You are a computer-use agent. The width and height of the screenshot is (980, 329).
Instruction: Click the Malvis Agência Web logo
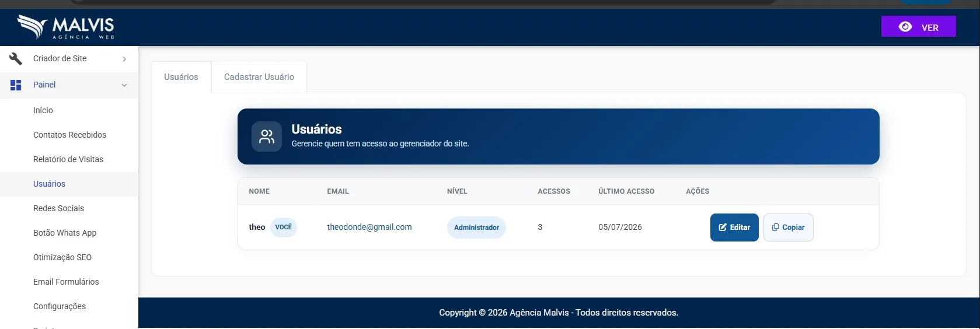click(65, 27)
